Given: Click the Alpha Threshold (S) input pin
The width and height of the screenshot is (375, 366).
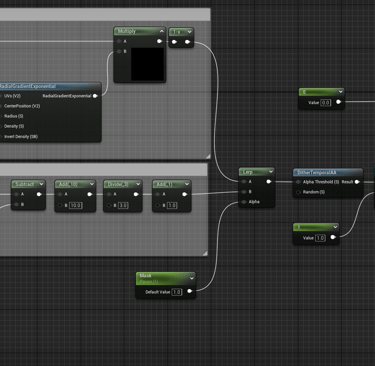Looking at the screenshot, I should [x=298, y=182].
